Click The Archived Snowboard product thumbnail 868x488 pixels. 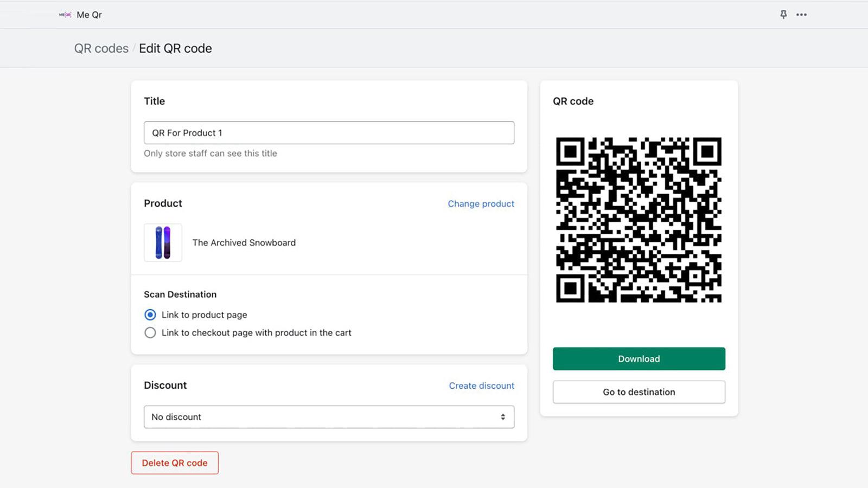pos(163,242)
